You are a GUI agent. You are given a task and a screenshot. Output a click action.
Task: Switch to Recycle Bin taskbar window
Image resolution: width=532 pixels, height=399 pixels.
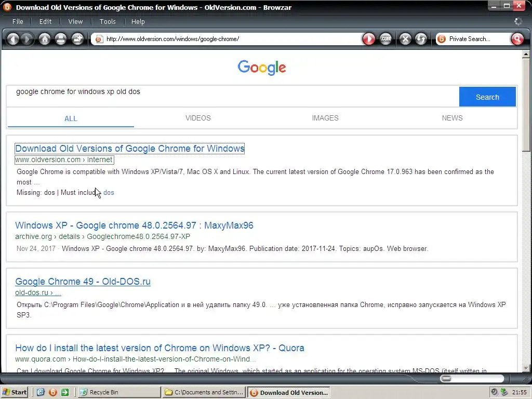tap(119, 392)
